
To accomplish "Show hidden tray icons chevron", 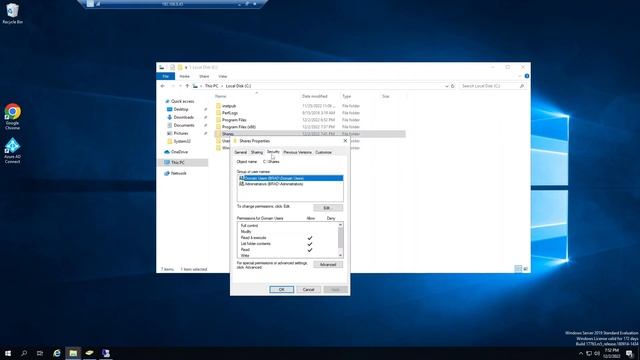I will tap(581, 353).
